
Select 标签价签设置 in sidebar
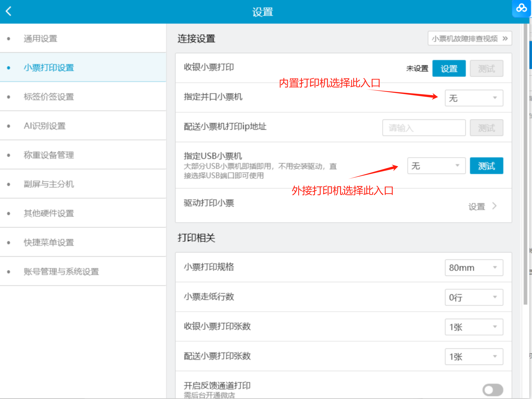(48, 97)
